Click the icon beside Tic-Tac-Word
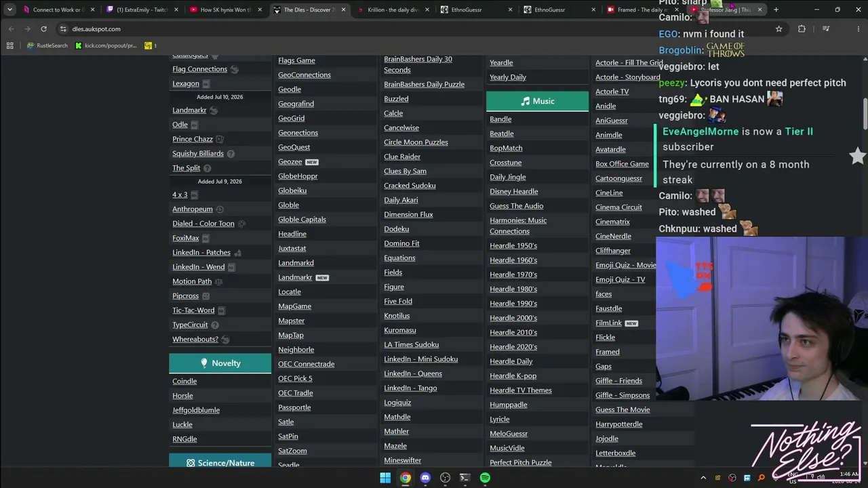Image resolution: width=868 pixels, height=488 pixels. point(221,310)
